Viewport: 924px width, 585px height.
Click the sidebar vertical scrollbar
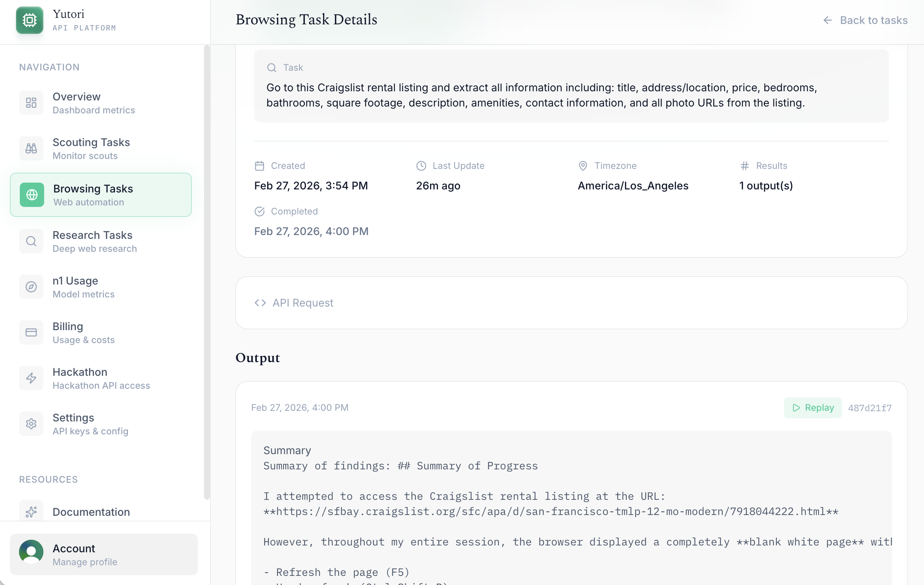point(207,272)
